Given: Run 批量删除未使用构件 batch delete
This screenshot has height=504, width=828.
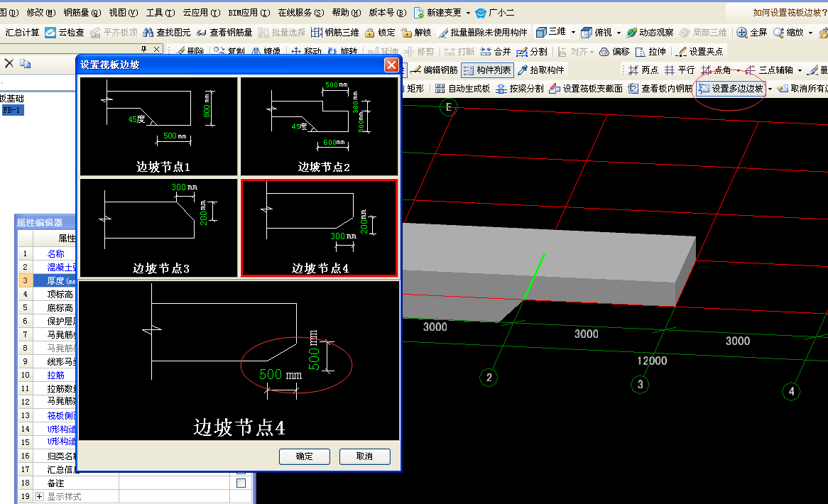Looking at the screenshot, I should point(483,33).
